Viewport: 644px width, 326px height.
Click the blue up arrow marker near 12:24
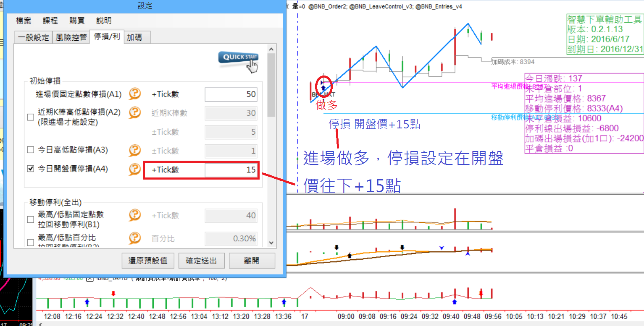pyautogui.click(x=87, y=302)
